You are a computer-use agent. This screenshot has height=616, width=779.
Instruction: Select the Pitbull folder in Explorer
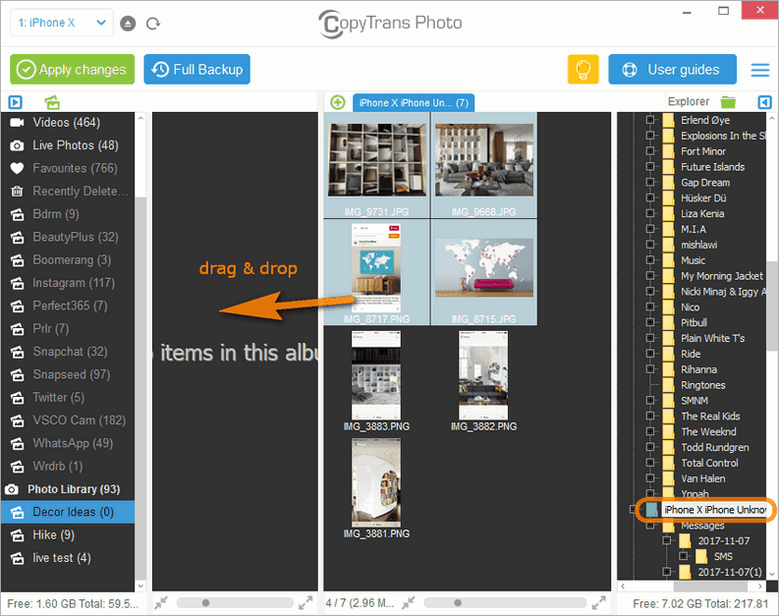694,322
